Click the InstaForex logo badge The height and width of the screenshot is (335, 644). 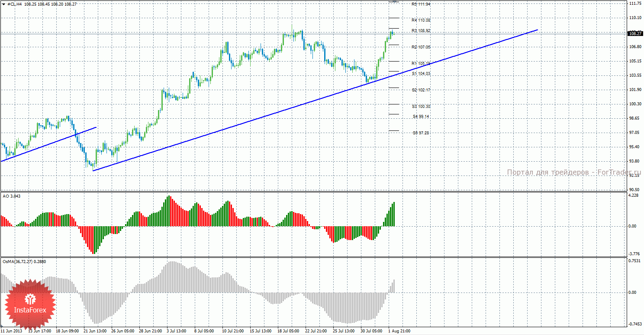(x=30, y=303)
